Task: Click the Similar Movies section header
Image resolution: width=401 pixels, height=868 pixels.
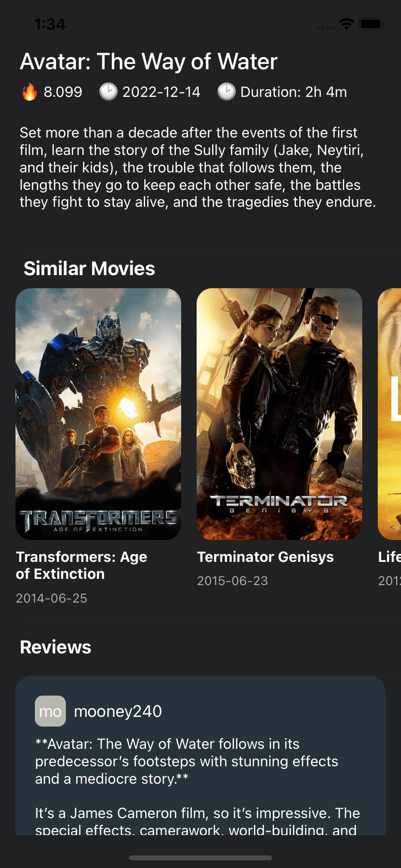Action: [89, 268]
